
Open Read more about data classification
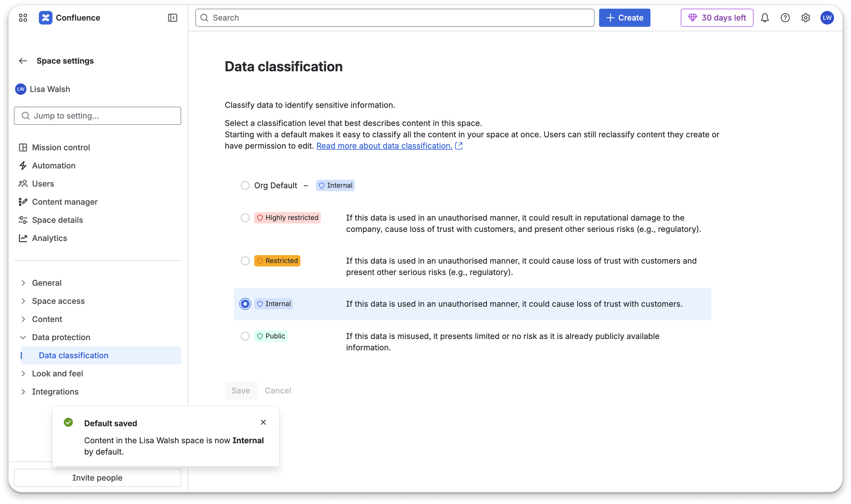(x=384, y=146)
